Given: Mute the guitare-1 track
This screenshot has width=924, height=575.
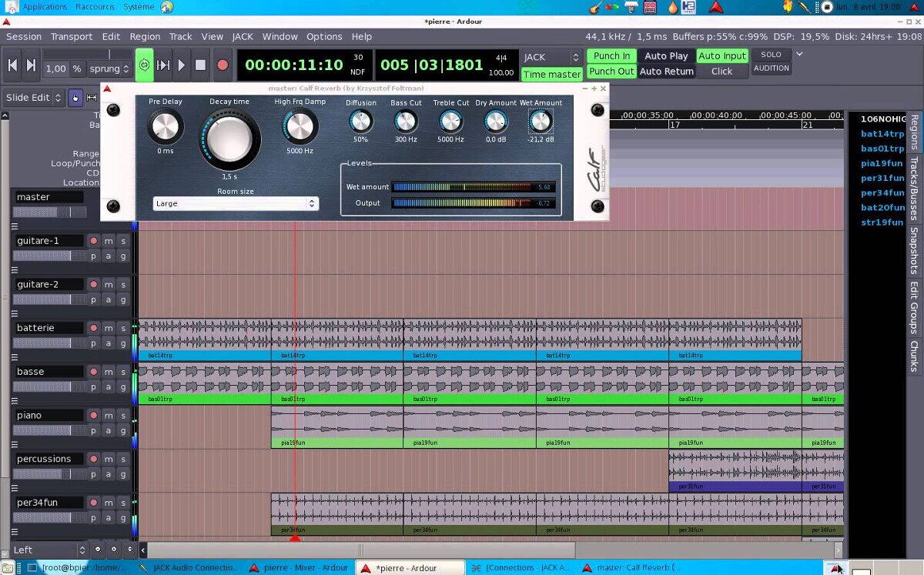Looking at the screenshot, I should point(109,241).
